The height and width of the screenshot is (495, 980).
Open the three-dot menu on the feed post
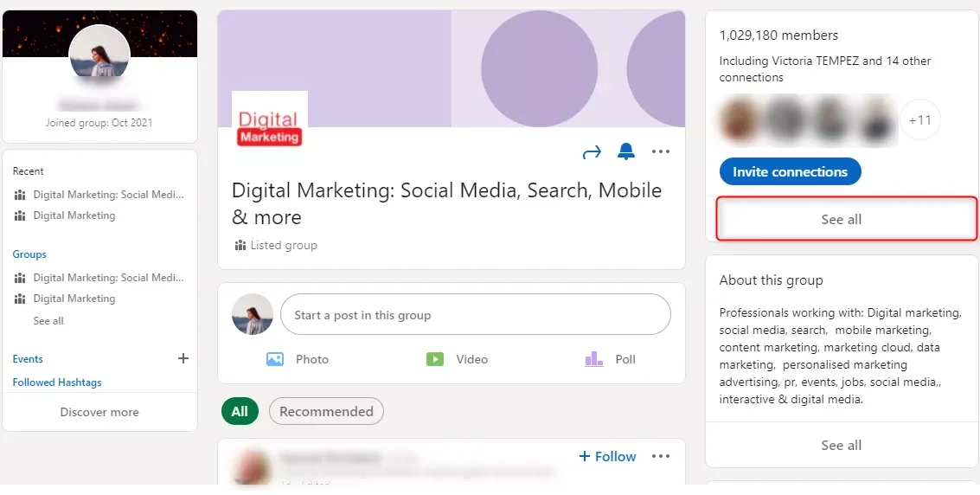tap(661, 456)
